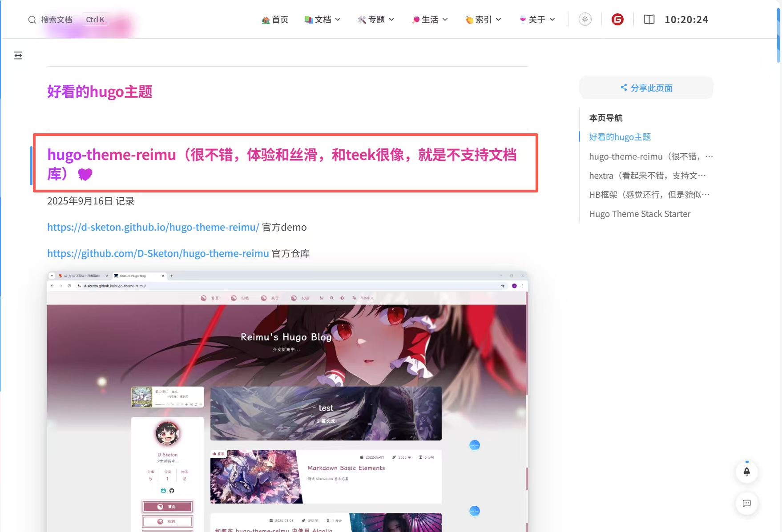Click the search magnifier icon
782x532 pixels.
(32, 20)
